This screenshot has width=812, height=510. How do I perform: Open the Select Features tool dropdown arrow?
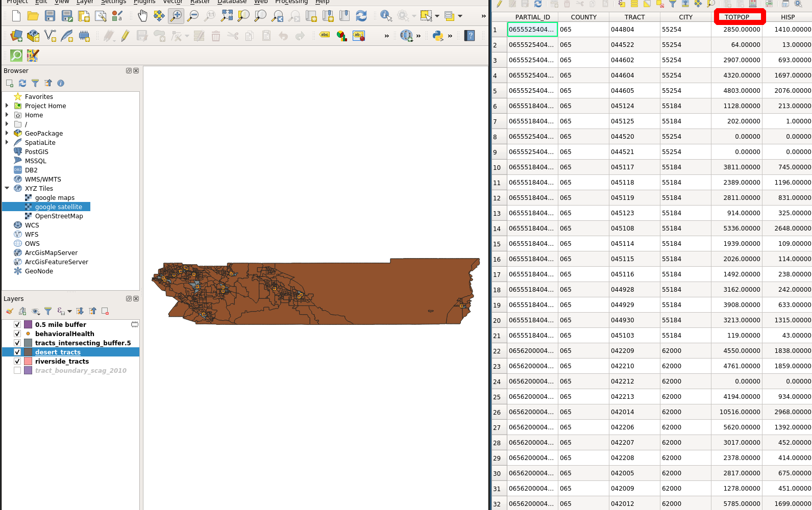pos(437,16)
